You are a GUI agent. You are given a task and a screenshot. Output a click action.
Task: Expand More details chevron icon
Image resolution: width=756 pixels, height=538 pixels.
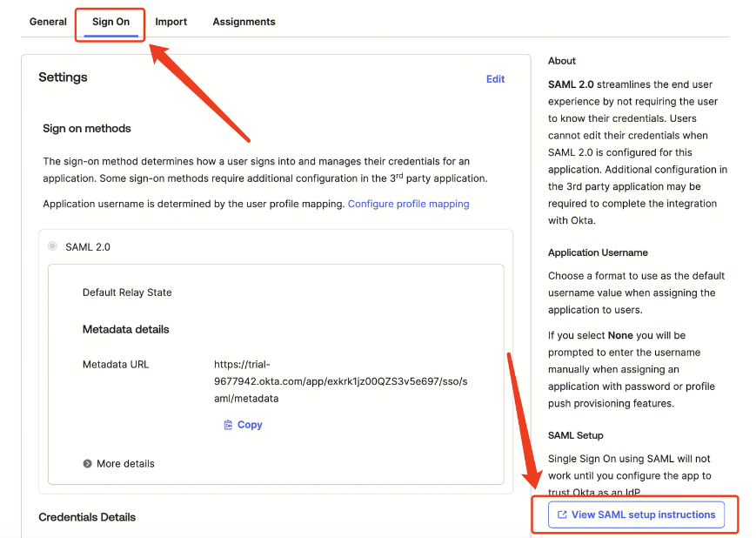coord(87,464)
